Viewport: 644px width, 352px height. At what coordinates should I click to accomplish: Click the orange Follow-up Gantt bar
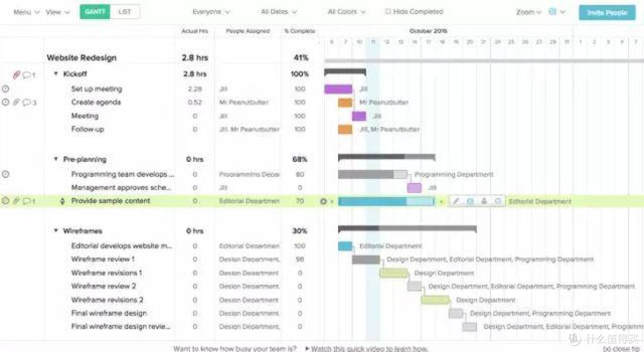tap(345, 129)
